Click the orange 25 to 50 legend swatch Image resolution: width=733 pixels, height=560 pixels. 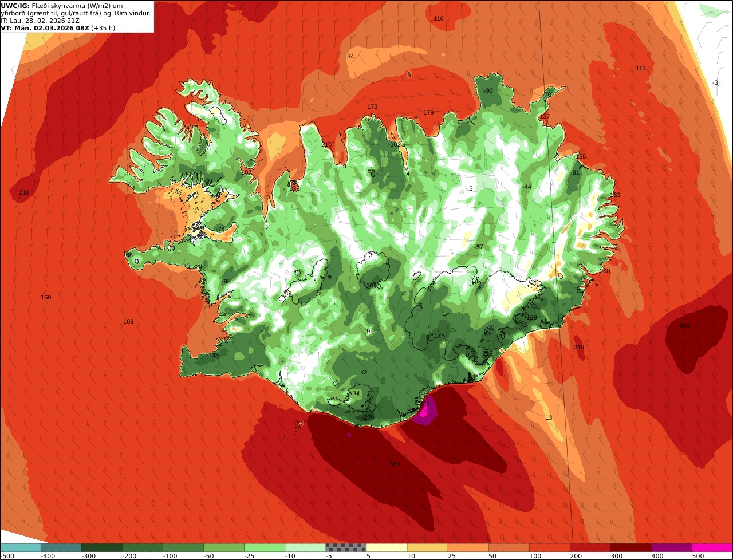468,547
